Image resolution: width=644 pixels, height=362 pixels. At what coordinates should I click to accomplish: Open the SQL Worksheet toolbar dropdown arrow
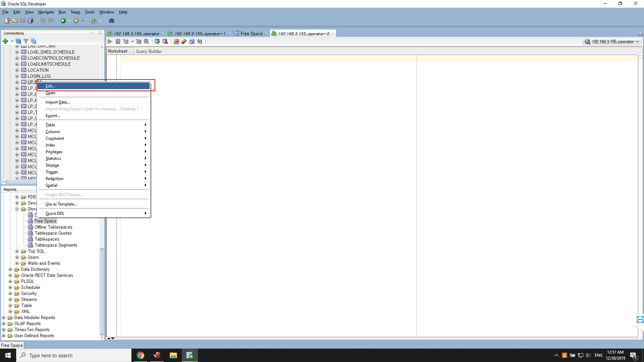[x=101, y=21]
